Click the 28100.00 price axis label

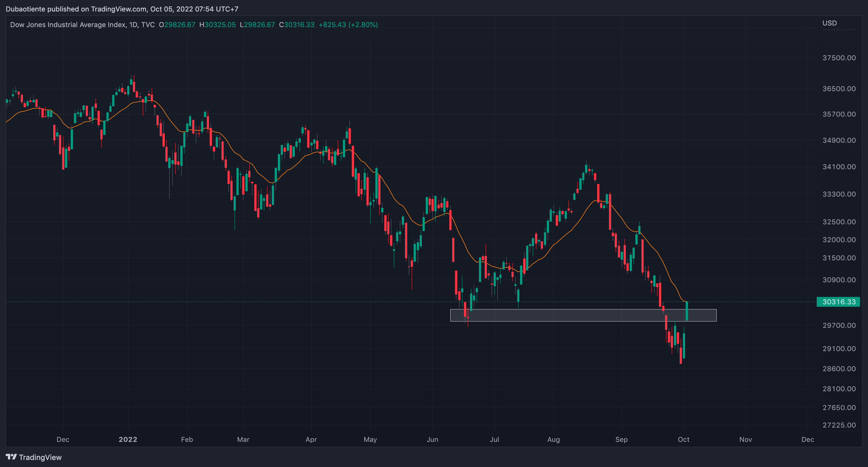(839, 389)
